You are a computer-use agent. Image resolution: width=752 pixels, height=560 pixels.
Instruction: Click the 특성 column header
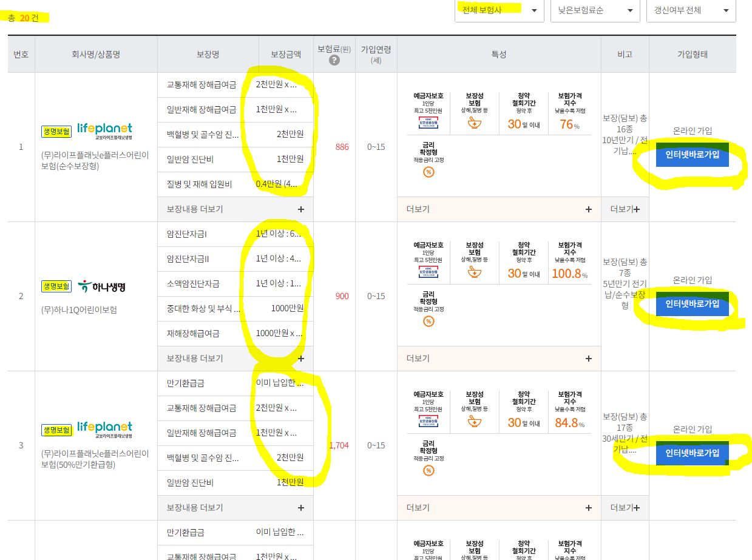499,54
